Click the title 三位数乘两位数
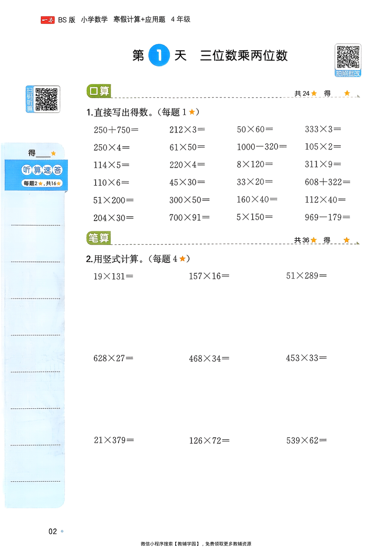Screen dimensions: 392x554 pos(244,55)
